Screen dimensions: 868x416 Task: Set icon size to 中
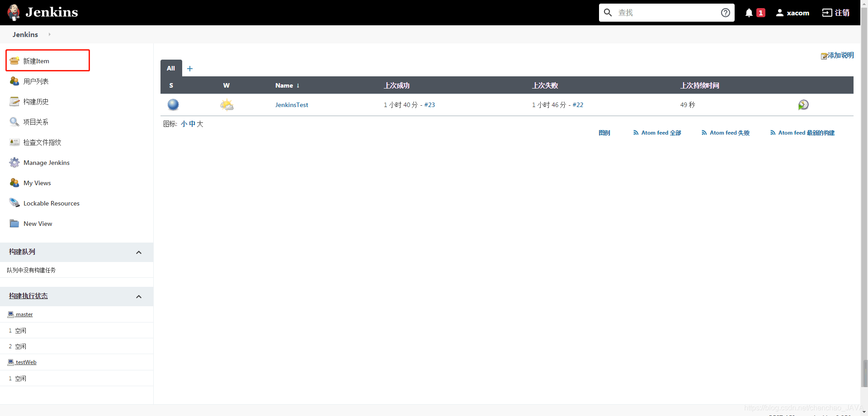(192, 124)
